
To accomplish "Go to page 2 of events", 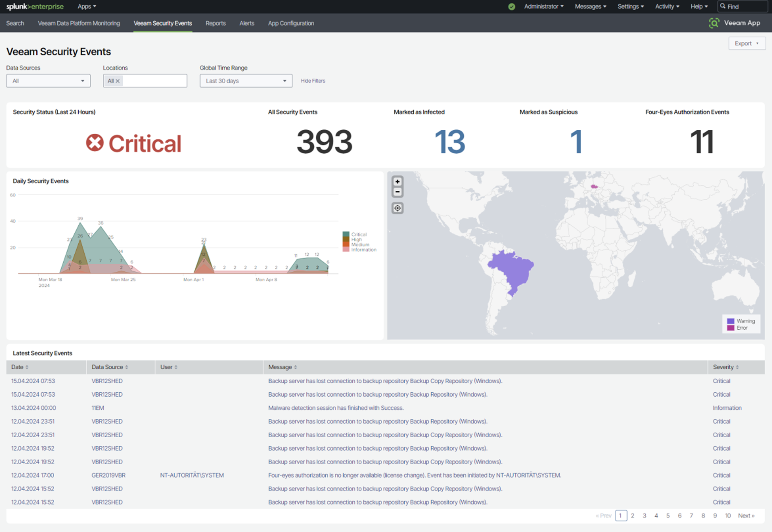I will tap(632, 515).
